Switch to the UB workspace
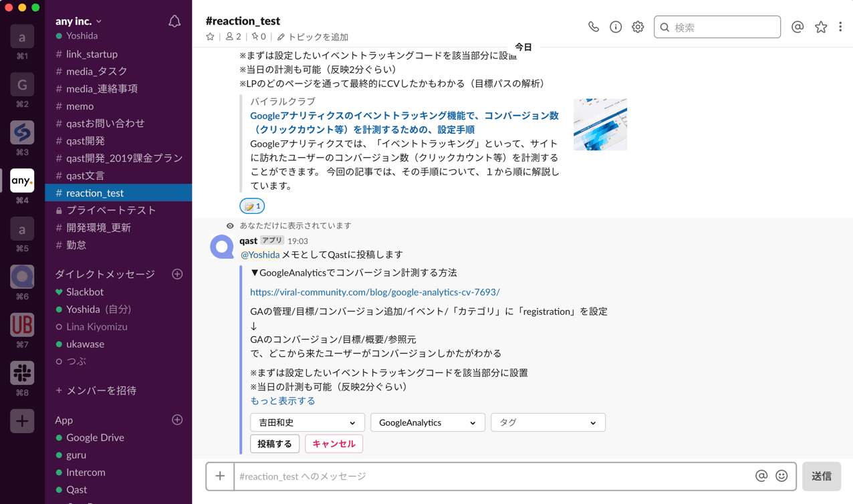Screen dimensions: 853x504 (22, 325)
